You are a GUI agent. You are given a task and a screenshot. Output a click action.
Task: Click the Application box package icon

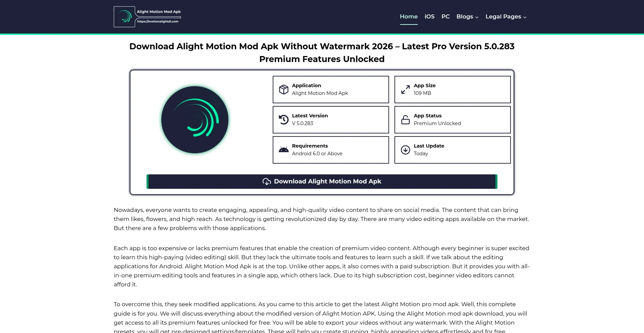(x=284, y=90)
